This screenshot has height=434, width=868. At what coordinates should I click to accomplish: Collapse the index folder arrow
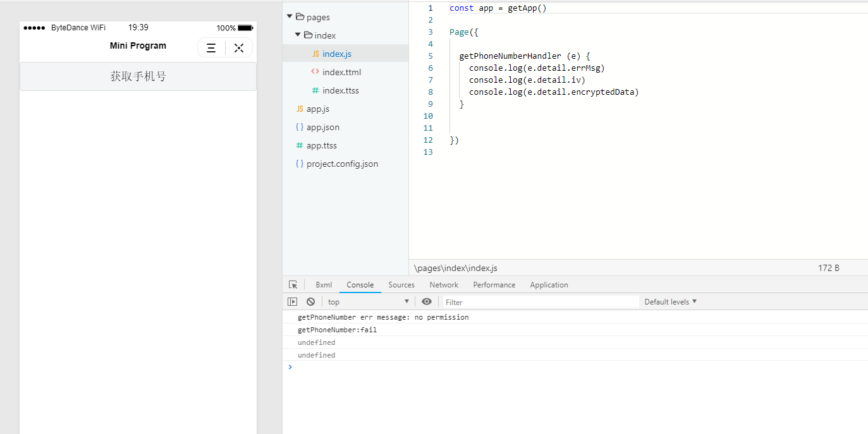click(298, 35)
